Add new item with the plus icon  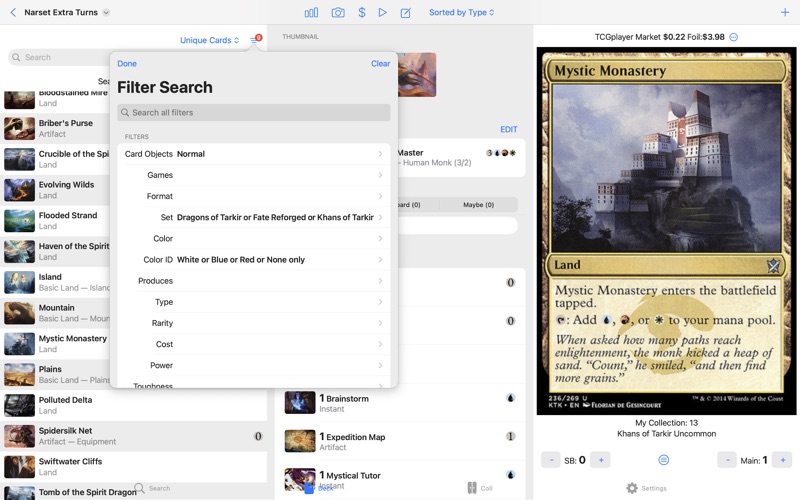point(785,12)
